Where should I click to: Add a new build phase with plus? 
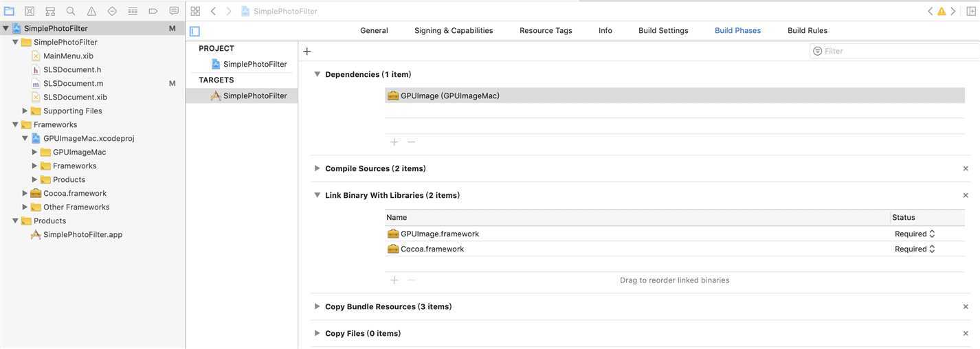[307, 51]
